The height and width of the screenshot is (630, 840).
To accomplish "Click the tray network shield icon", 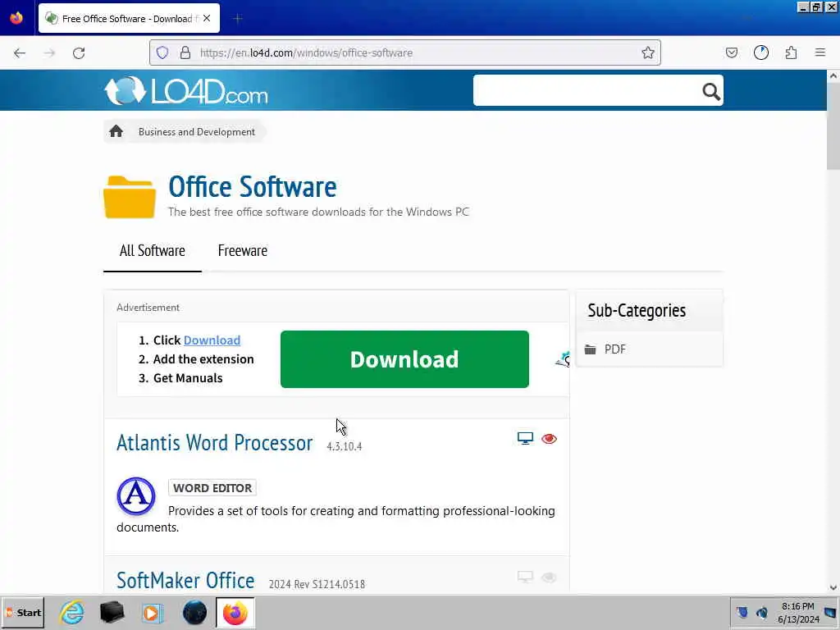I will 742,612.
